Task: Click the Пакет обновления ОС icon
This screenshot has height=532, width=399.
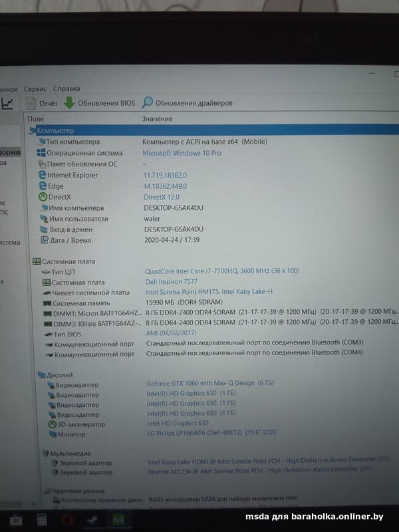Action: pyautogui.click(x=42, y=164)
